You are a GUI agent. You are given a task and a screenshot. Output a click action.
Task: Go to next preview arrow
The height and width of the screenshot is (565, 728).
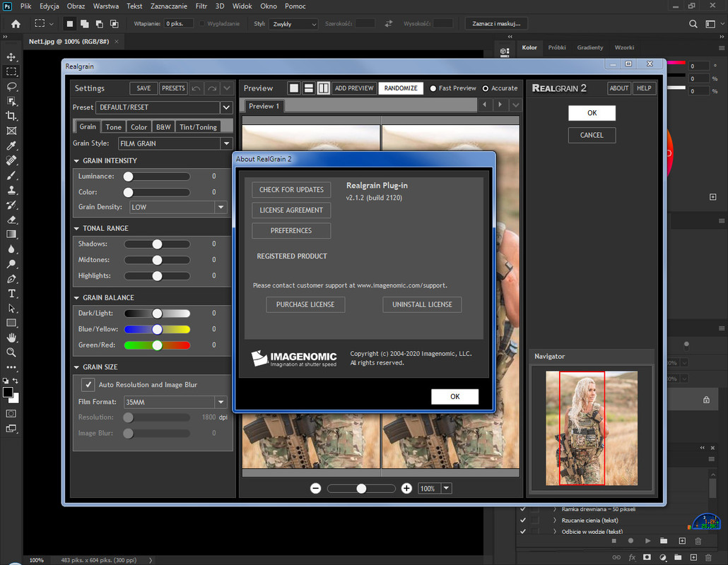tap(500, 105)
